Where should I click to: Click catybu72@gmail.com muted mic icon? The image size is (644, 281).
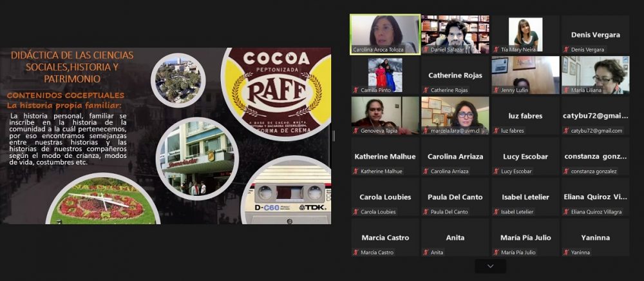click(x=566, y=131)
